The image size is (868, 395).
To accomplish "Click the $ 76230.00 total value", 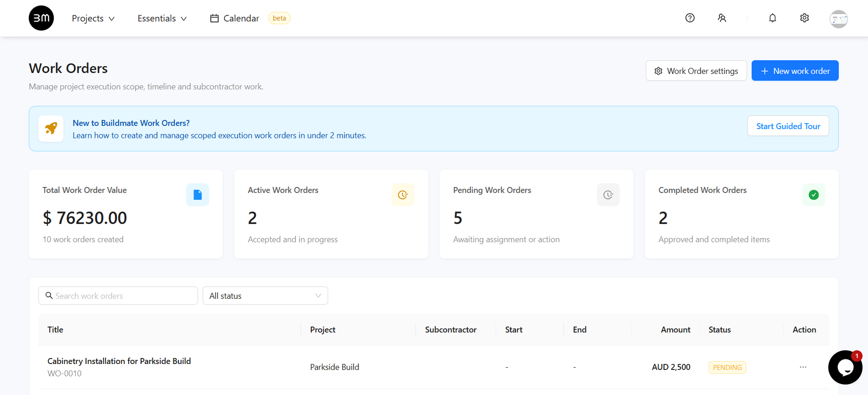I will point(85,218).
